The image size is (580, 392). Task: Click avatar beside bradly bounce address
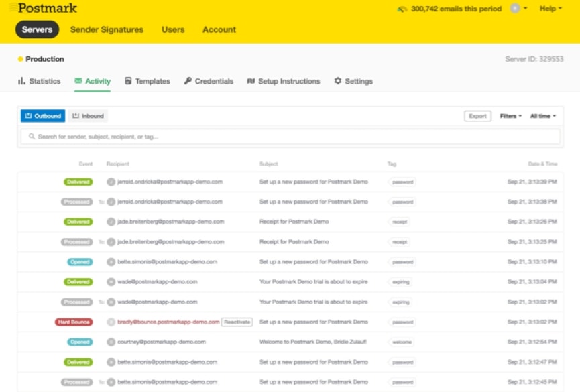click(111, 322)
